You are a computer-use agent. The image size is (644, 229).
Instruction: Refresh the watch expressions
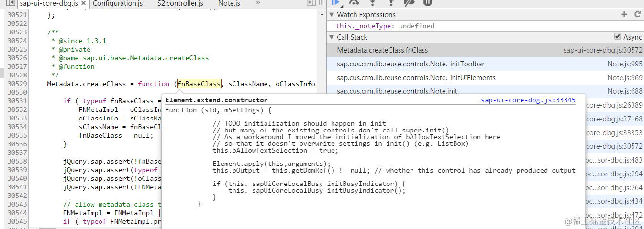[x=637, y=15]
